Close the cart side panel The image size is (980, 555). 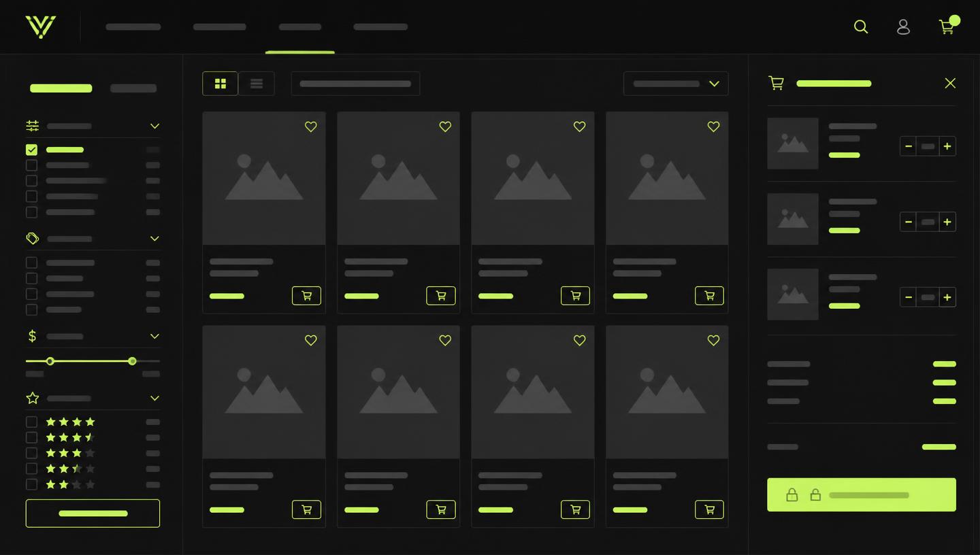coord(950,83)
